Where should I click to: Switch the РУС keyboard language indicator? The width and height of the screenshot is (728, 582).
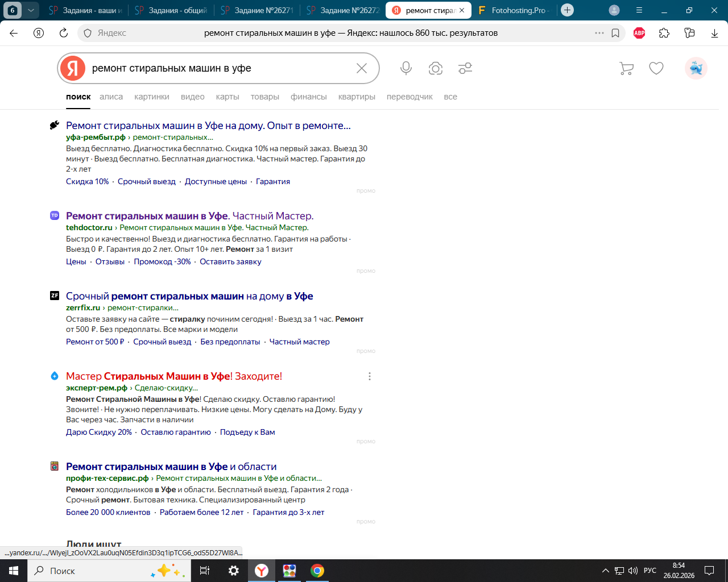click(x=650, y=571)
